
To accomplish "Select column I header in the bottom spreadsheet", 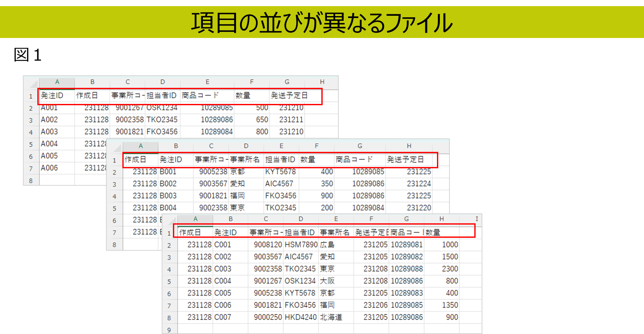I will 477,219.
